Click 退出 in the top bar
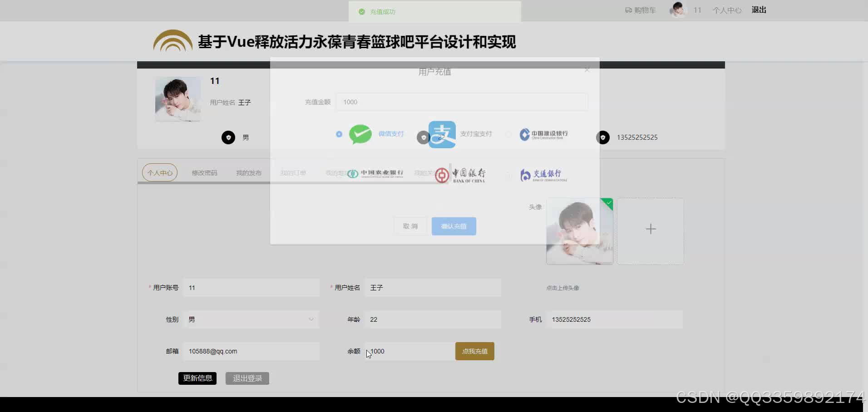This screenshot has height=412, width=868. (x=759, y=10)
